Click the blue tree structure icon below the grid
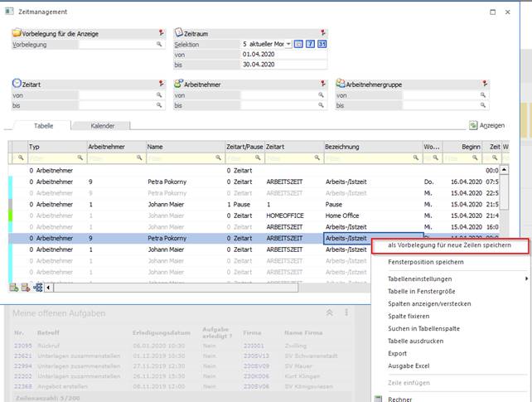 point(38,288)
